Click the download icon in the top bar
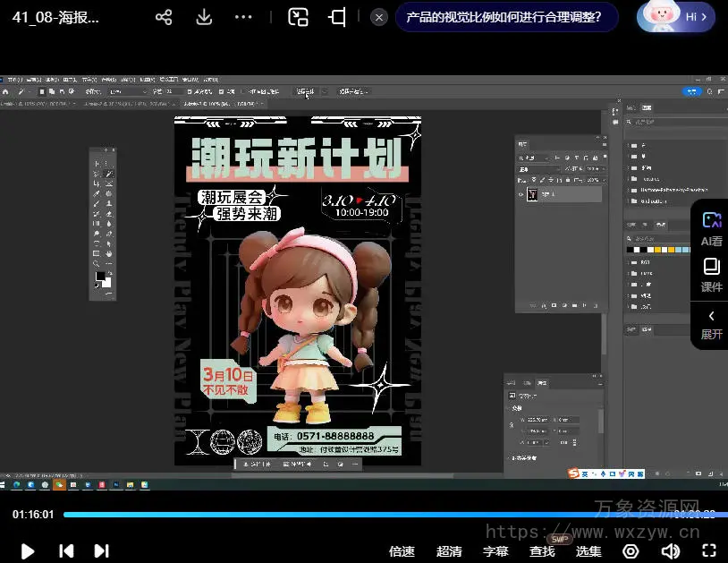This screenshot has height=563, width=728. click(204, 17)
